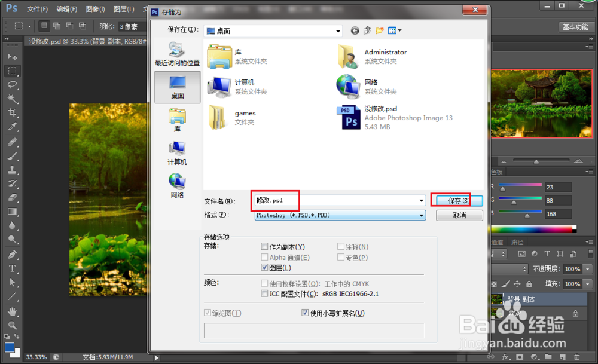Image resolution: width=598 pixels, height=364 pixels.
Task: Select the Path Selection tool
Action: click(x=12, y=283)
